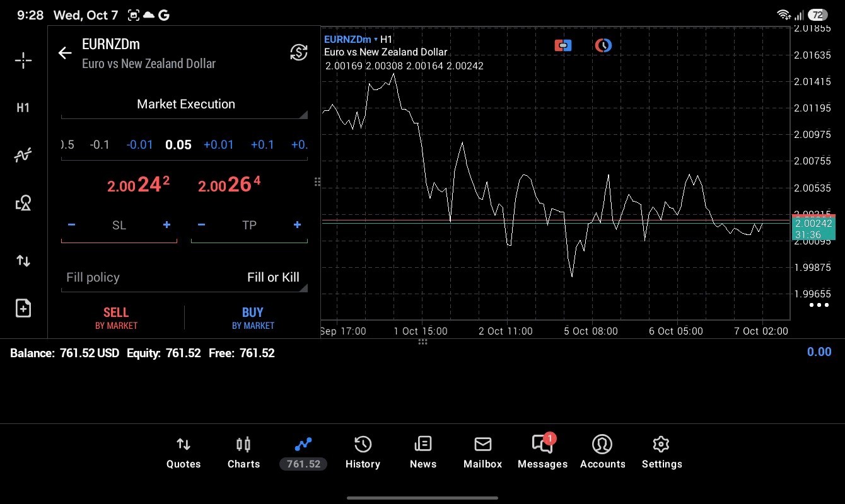Image resolution: width=845 pixels, height=504 pixels.
Task: Decrease volume by 0.01
Action: pyautogui.click(x=139, y=145)
